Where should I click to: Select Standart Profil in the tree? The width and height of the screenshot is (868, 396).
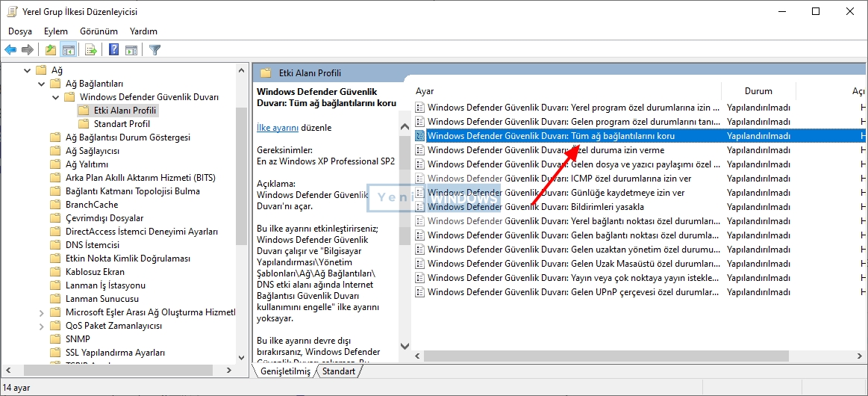pos(122,123)
